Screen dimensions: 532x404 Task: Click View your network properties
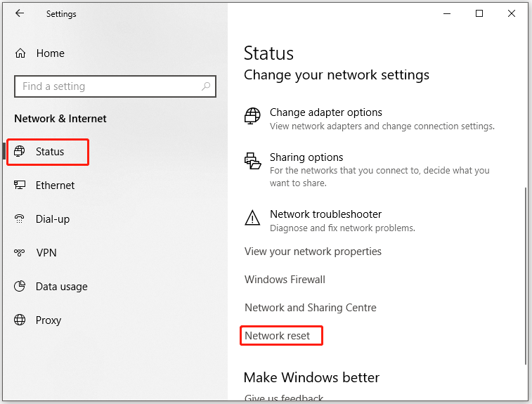313,252
